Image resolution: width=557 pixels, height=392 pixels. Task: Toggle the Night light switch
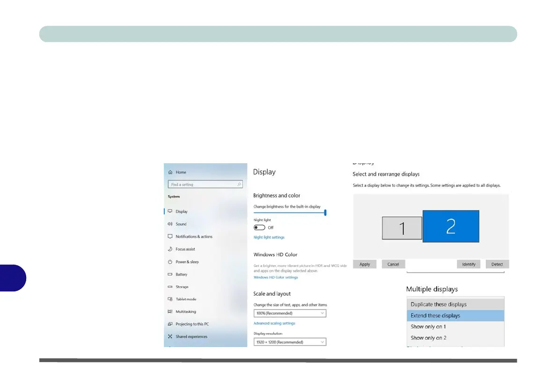pos(259,228)
